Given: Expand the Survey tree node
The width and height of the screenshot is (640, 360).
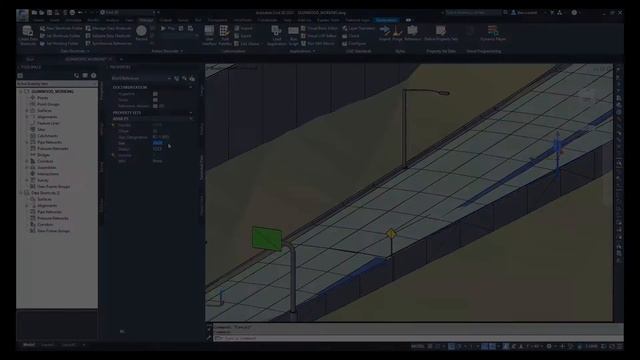Looking at the screenshot, I should 27,180.
